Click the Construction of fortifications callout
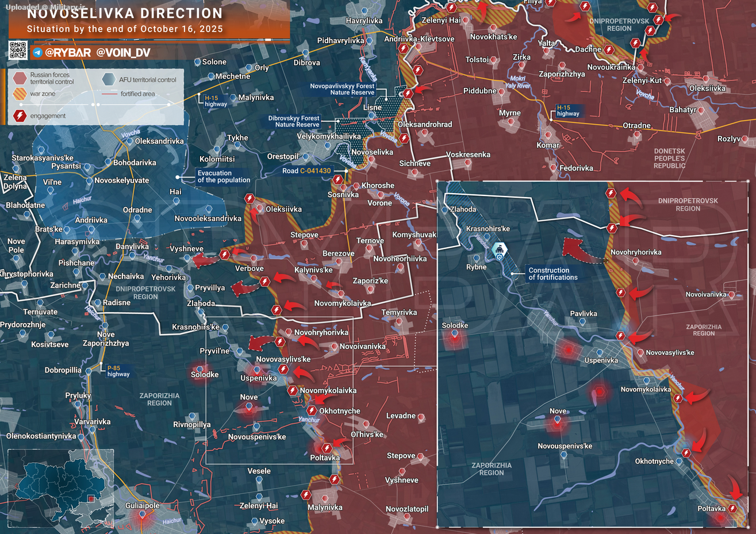 click(x=552, y=274)
